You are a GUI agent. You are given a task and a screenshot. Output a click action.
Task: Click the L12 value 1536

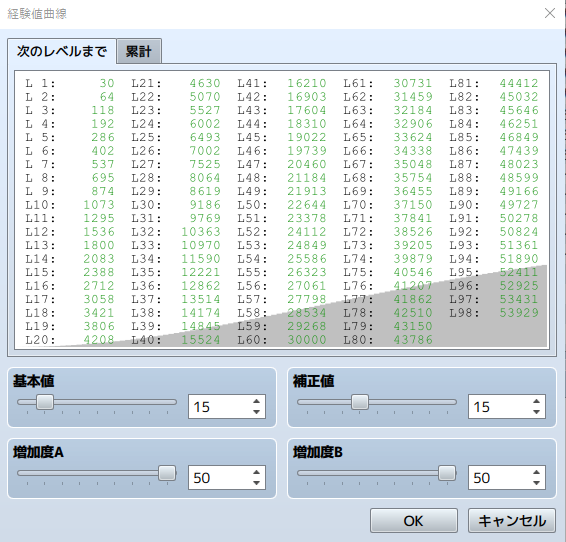(99, 232)
